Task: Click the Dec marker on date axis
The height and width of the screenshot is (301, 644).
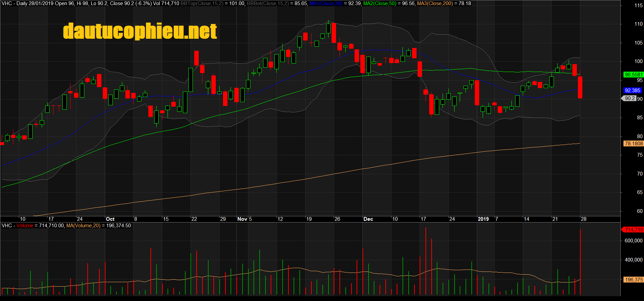Action: [368, 219]
